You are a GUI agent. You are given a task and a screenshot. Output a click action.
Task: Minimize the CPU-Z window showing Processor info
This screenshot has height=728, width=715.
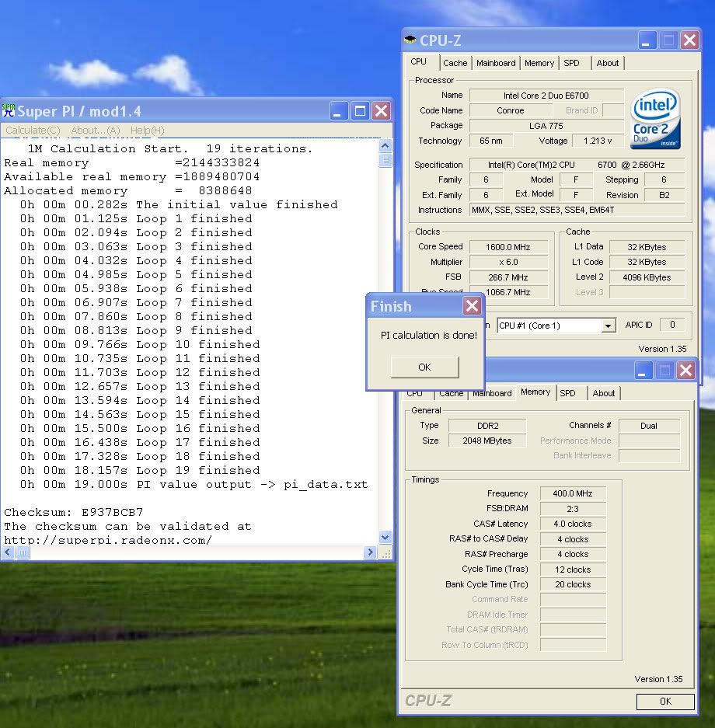pos(648,40)
